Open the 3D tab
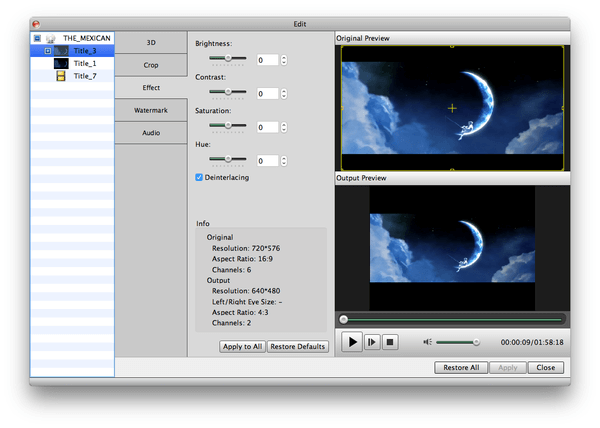This screenshot has width=600, height=428. pos(151,42)
